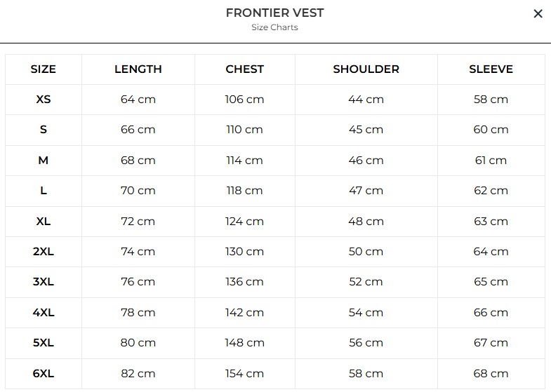Click the SIZE column header
Viewport: 551px width, 392px height.
click(x=44, y=69)
